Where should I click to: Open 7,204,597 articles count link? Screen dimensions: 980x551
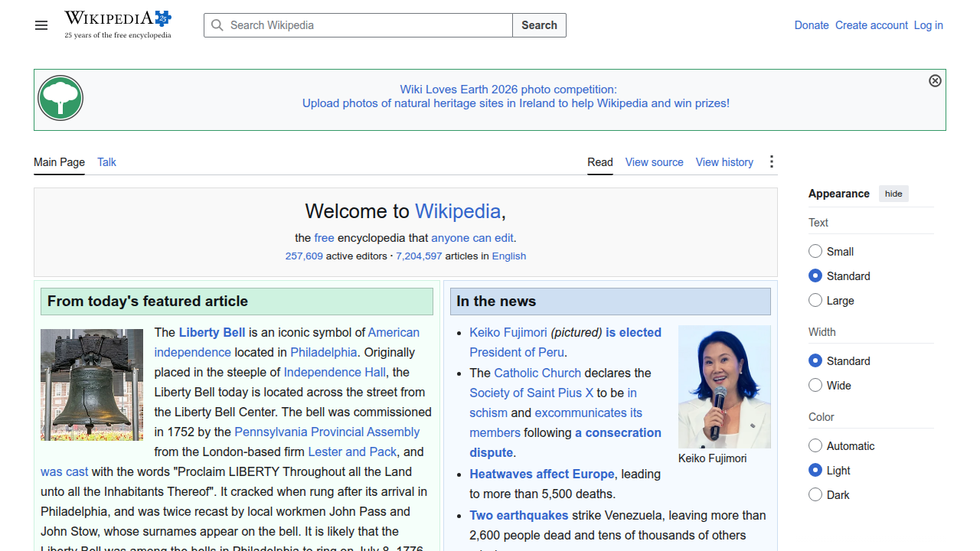pyautogui.click(x=419, y=256)
